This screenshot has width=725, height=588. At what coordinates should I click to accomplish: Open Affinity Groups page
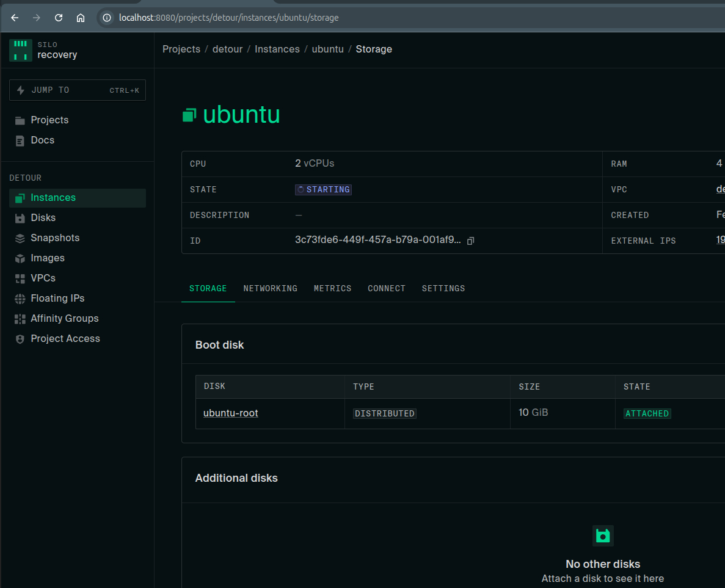coord(64,319)
